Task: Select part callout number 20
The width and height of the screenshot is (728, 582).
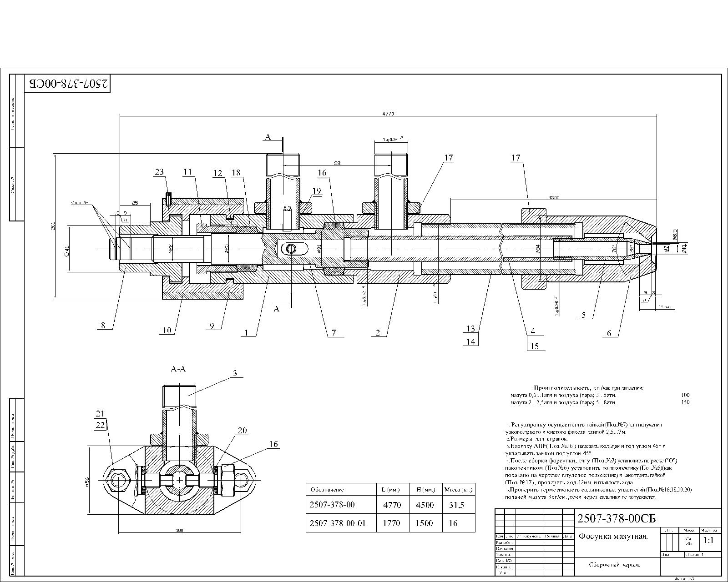Action: click(x=242, y=431)
